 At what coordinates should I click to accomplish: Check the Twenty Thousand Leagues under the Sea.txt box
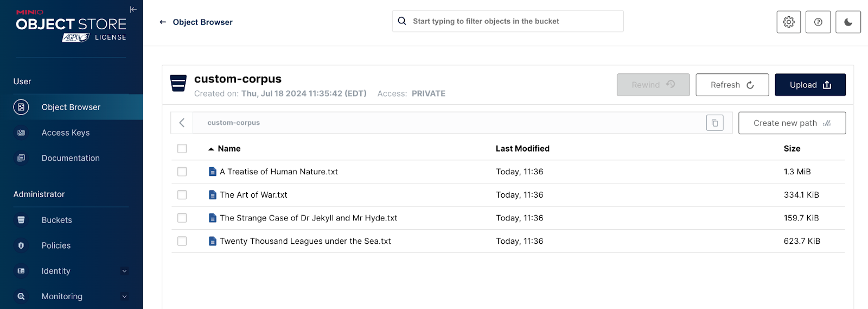[x=182, y=241]
